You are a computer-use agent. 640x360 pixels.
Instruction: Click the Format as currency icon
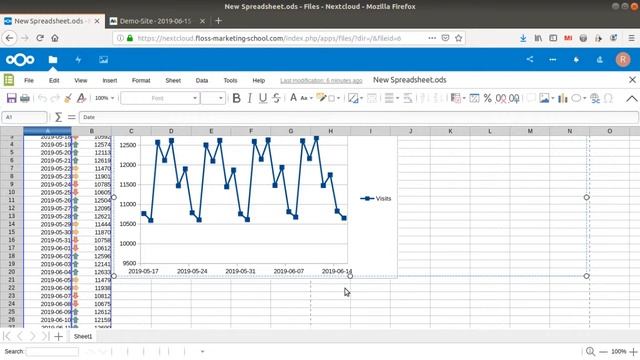coord(474,98)
